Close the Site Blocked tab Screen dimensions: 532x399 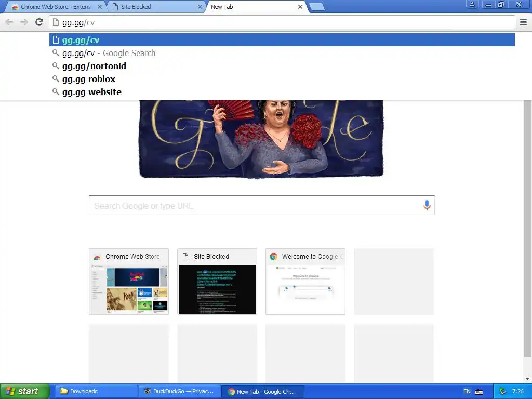[x=200, y=7]
